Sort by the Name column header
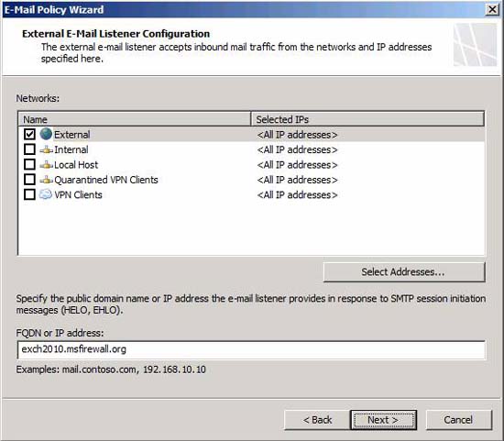This screenshot has width=504, height=441. pos(135,119)
